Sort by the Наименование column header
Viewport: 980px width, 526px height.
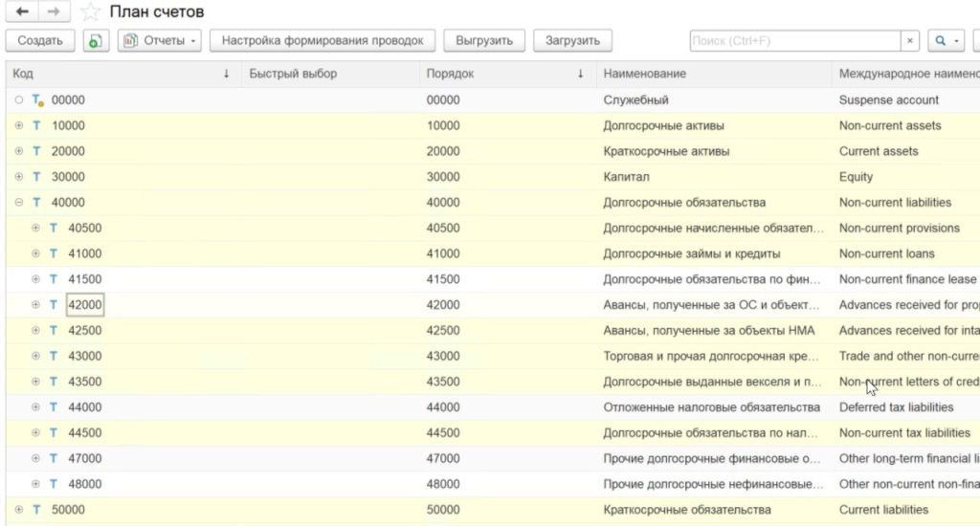(644, 74)
